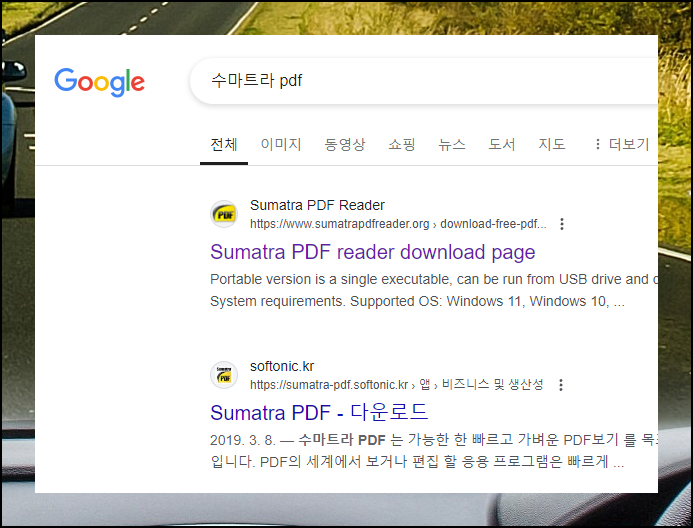Click the snippet starting 'Portable version is a single executable'
Viewport: 693px width, 528px height.
tap(434, 290)
